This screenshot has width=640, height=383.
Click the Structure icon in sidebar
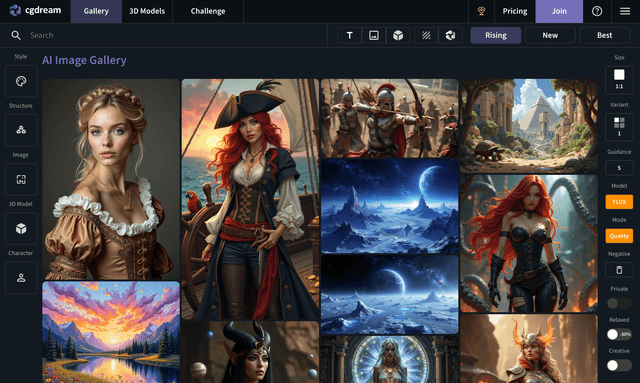click(21, 130)
